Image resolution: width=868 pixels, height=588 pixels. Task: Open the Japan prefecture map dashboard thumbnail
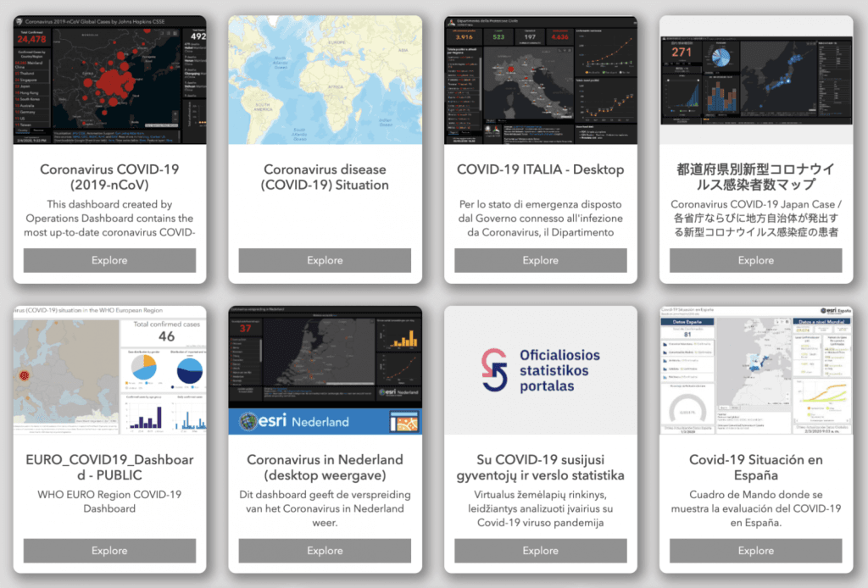[x=755, y=80]
